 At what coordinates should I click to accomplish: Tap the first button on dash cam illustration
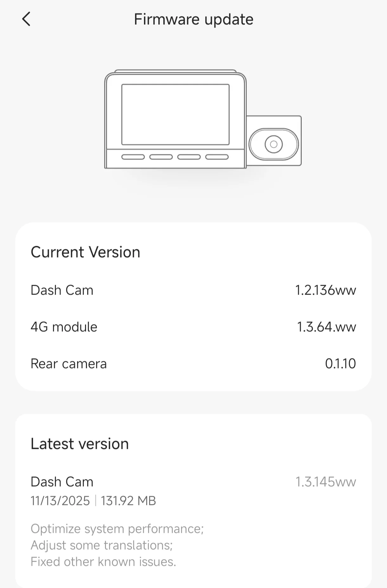tap(133, 157)
